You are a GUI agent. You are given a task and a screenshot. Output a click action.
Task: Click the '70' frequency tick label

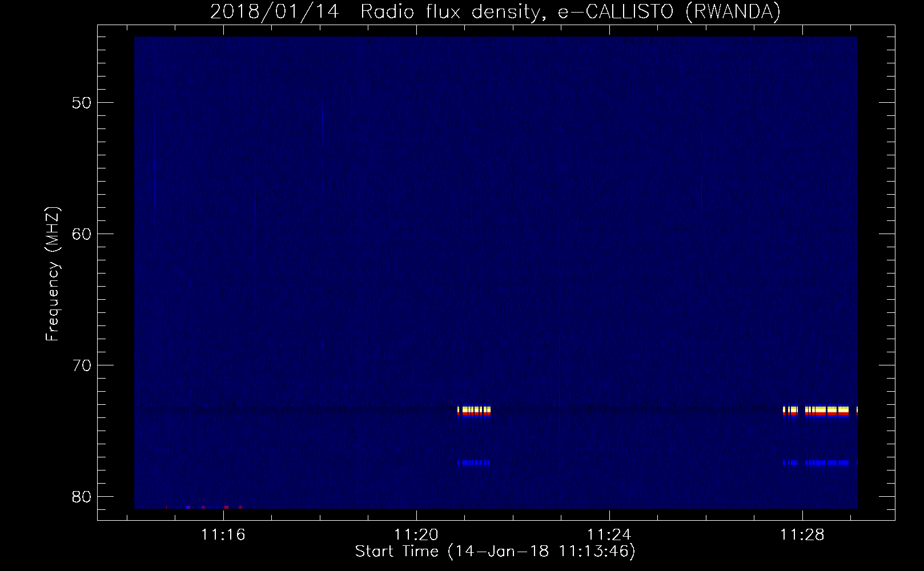point(83,365)
